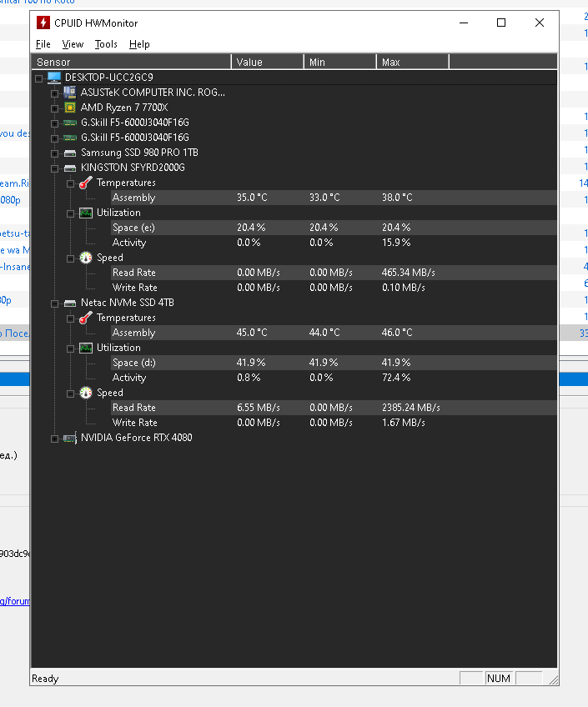588x707 pixels.
Task: Expand the ASUSTeK COMPUTER INC. node
Action: [54, 93]
